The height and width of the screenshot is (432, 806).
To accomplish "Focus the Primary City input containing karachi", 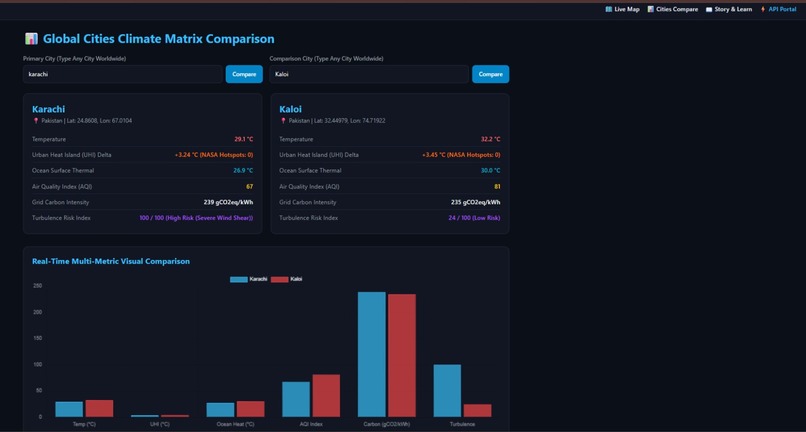I will [x=123, y=74].
